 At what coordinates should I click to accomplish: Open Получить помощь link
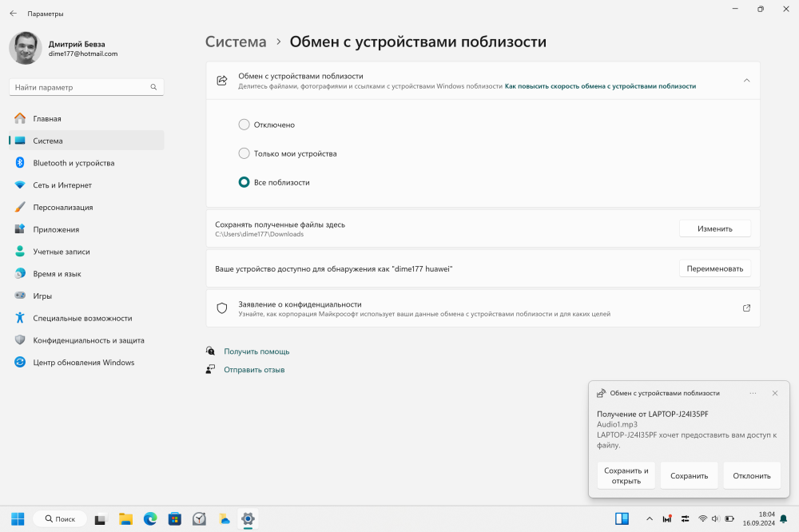[x=256, y=351]
